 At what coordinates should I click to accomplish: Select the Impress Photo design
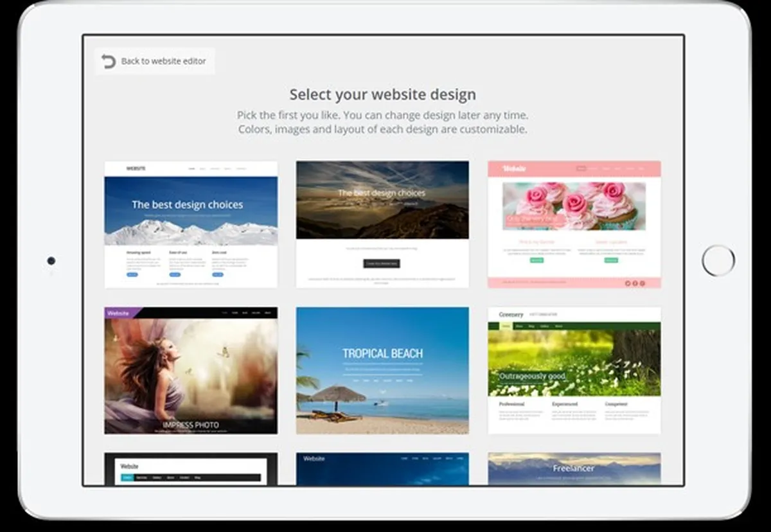click(x=191, y=371)
